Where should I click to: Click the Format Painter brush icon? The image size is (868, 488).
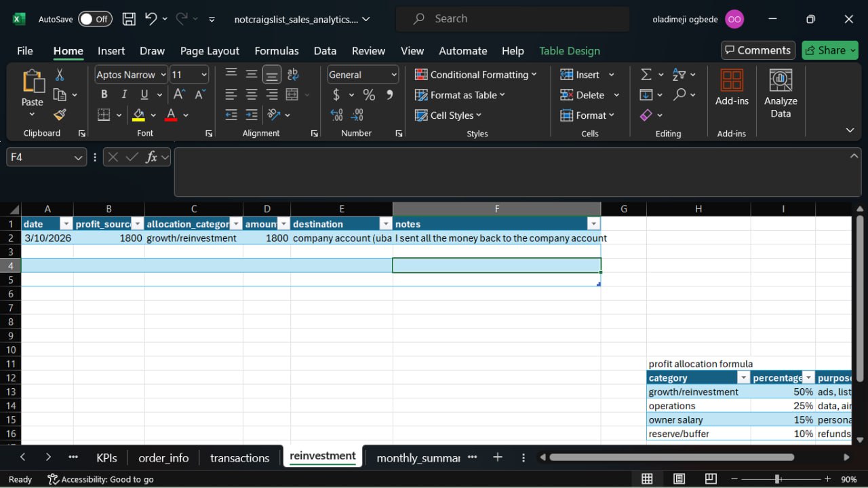click(x=60, y=115)
